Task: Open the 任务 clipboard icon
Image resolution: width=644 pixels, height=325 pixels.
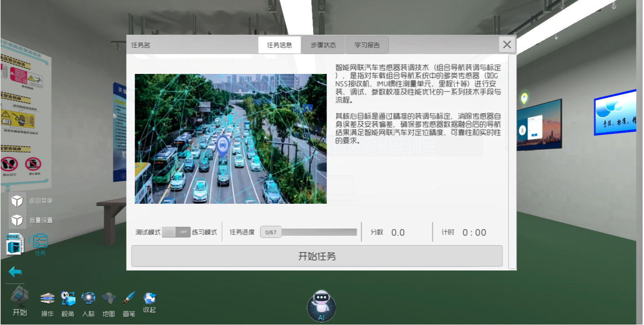Action: [x=40, y=241]
